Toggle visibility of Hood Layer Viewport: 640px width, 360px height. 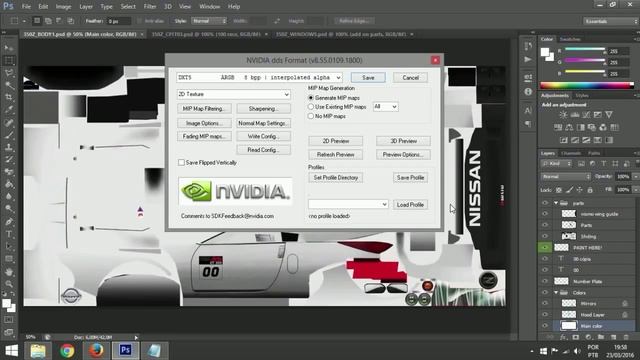545,315
